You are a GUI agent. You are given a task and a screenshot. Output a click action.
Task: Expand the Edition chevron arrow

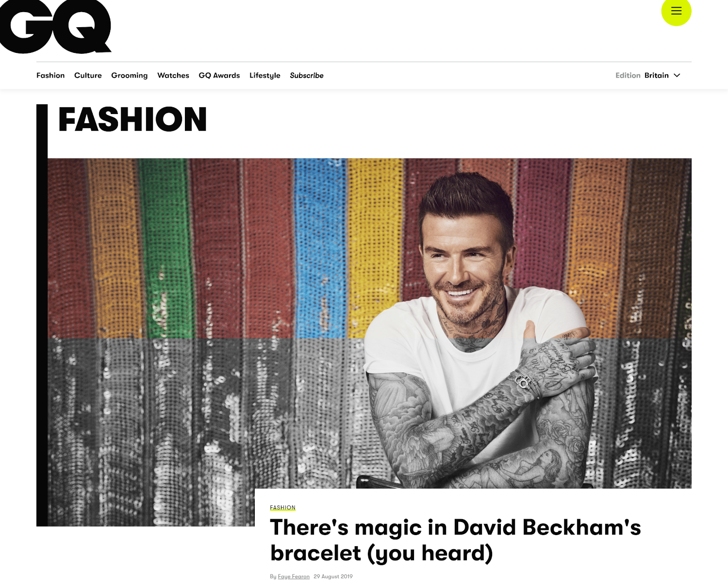(x=677, y=76)
